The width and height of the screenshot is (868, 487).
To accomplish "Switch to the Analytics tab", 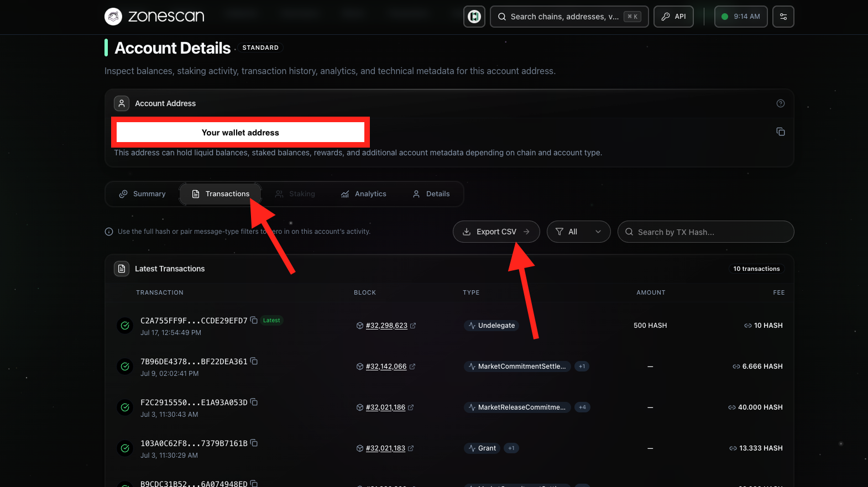I will click(x=364, y=194).
